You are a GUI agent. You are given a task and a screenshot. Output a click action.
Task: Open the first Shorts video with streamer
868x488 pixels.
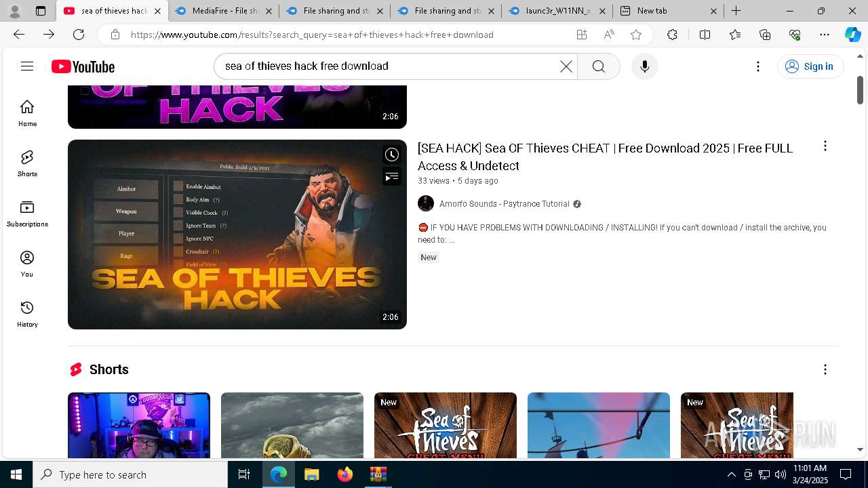(139, 425)
